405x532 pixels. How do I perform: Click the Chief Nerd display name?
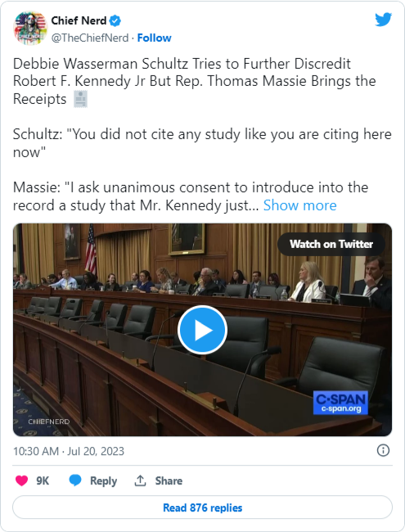pyautogui.click(x=79, y=20)
